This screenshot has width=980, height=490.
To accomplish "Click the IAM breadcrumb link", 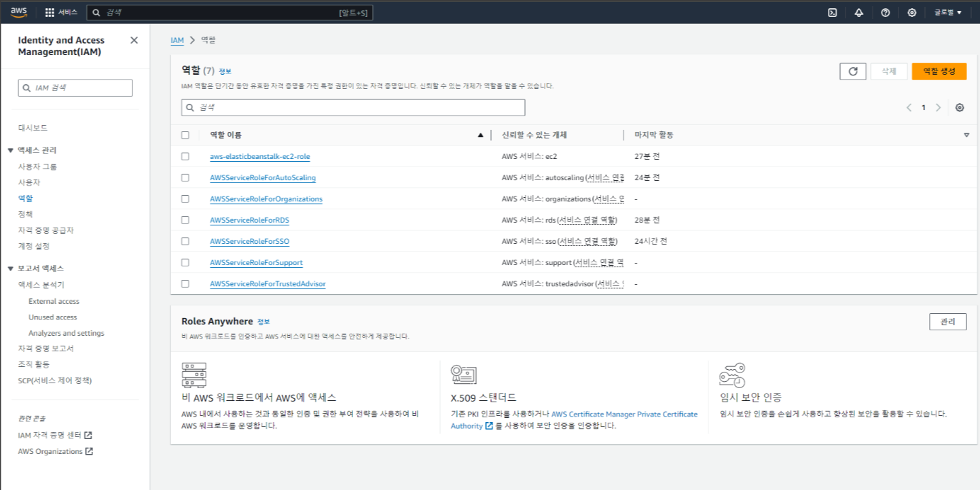I will pyautogui.click(x=177, y=41).
